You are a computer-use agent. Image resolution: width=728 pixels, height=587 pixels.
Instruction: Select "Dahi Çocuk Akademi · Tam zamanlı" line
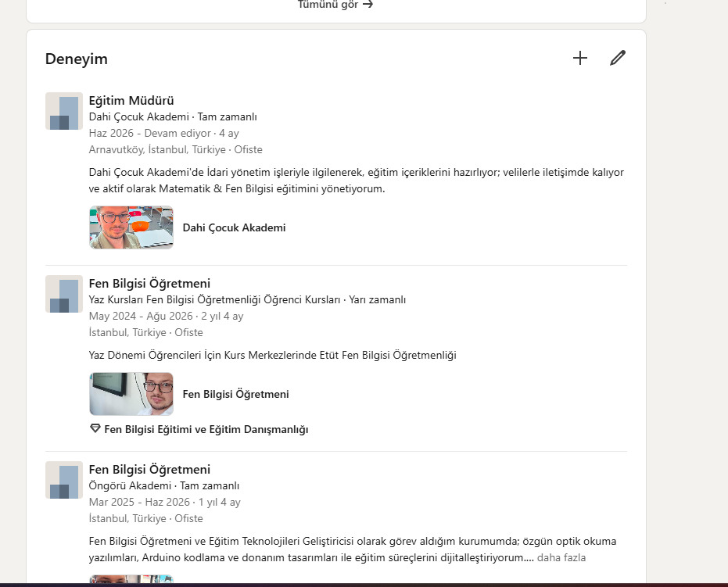point(173,116)
